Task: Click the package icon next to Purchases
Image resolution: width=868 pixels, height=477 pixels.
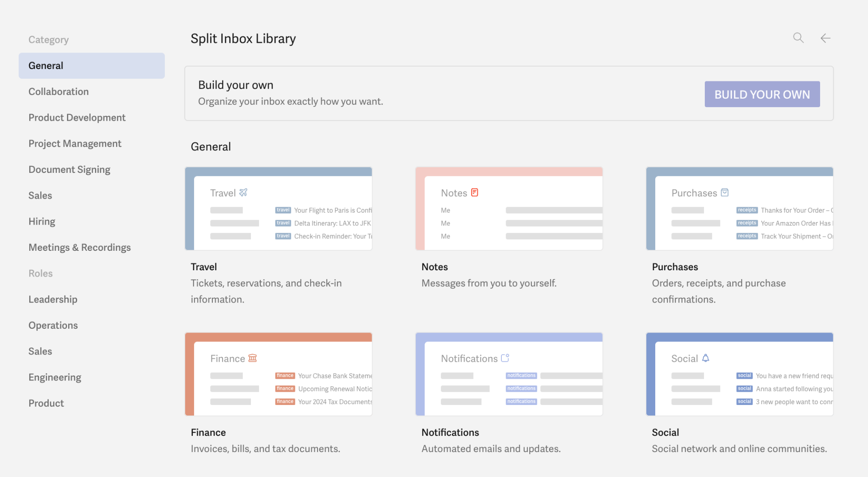Action: coord(725,192)
